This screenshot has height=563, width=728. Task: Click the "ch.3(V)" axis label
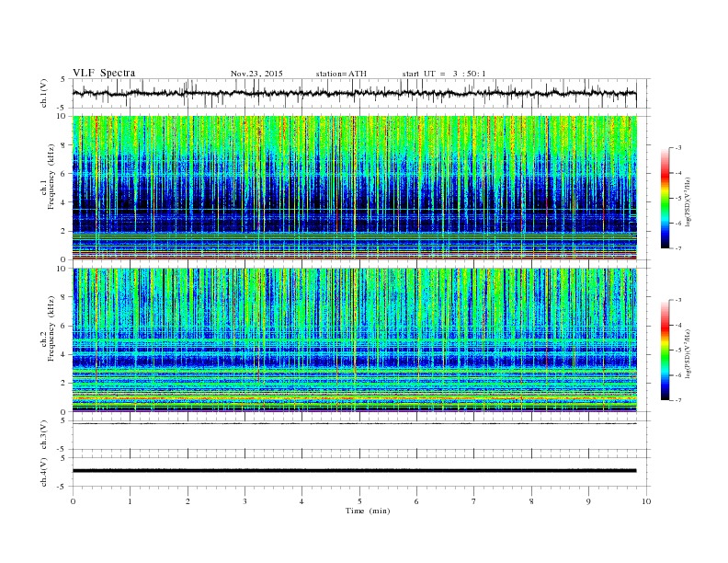(44, 435)
